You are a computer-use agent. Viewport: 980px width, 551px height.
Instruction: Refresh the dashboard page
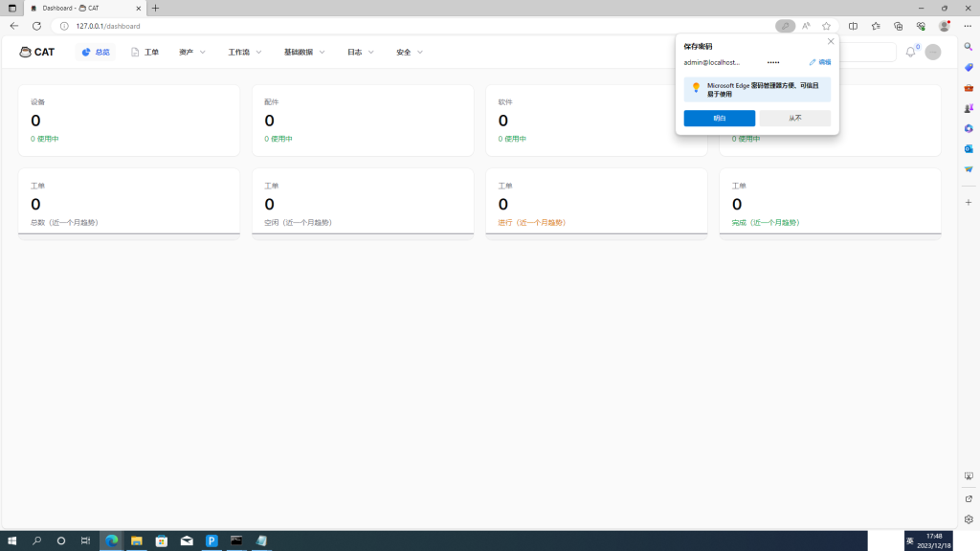(x=37, y=26)
